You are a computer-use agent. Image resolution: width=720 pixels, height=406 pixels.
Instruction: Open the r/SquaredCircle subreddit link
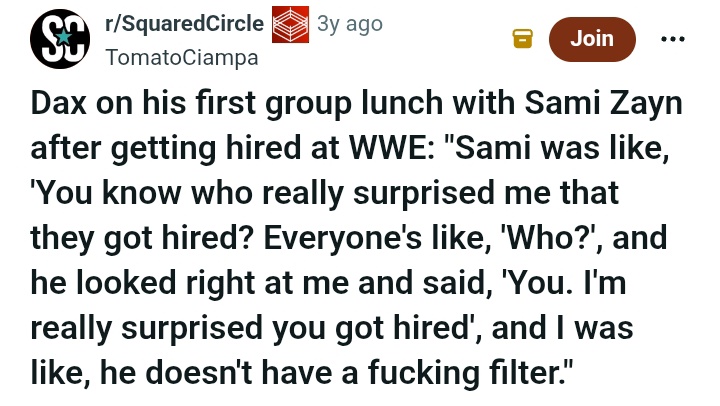coord(185,25)
